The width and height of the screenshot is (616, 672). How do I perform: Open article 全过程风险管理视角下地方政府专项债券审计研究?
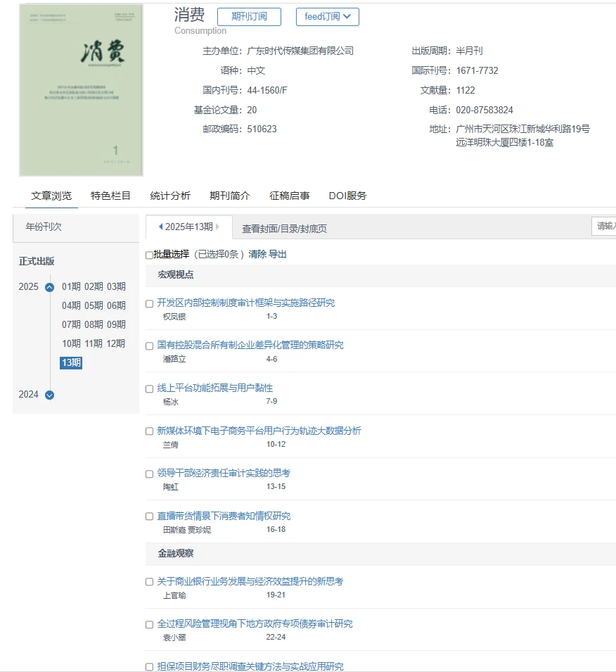(x=255, y=623)
